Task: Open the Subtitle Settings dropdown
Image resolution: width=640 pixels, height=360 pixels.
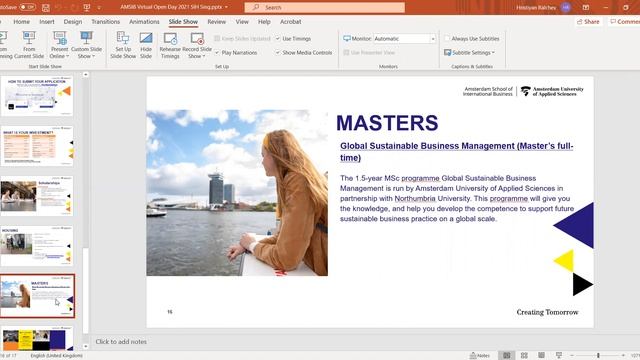Action: [x=469, y=53]
